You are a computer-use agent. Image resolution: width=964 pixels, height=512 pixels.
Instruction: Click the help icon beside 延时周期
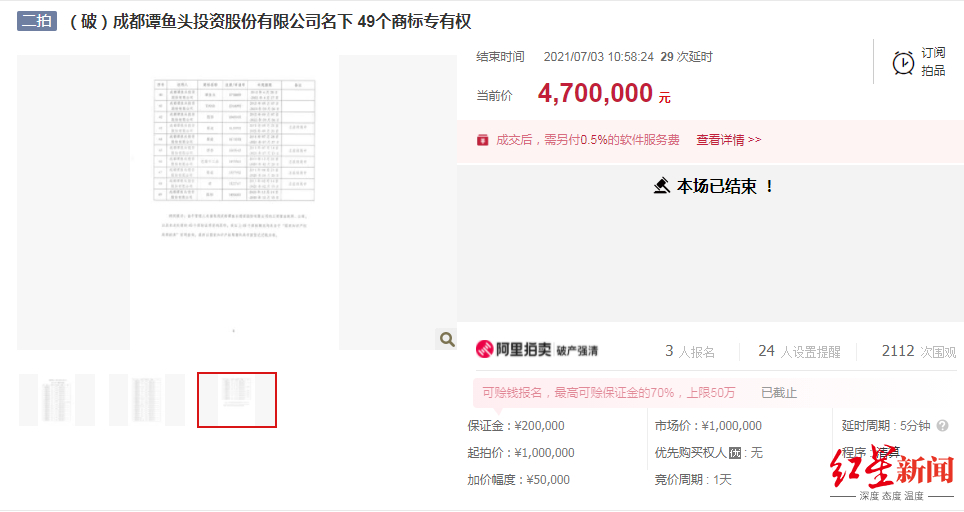tap(942, 425)
